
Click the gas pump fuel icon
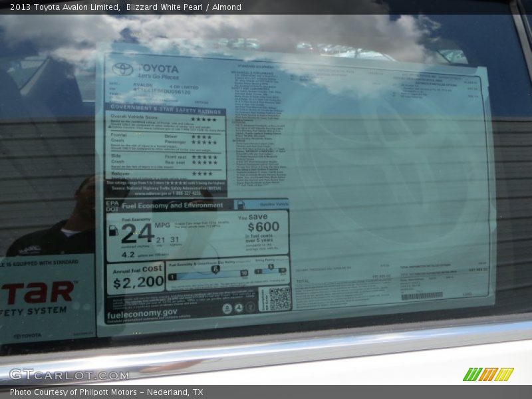pyautogui.click(x=114, y=232)
